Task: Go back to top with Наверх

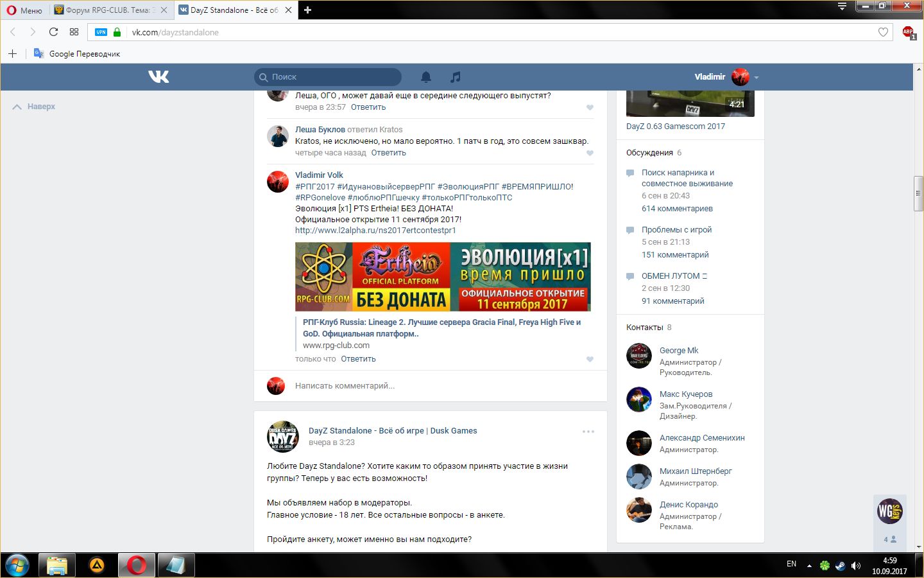Action: click(x=34, y=107)
